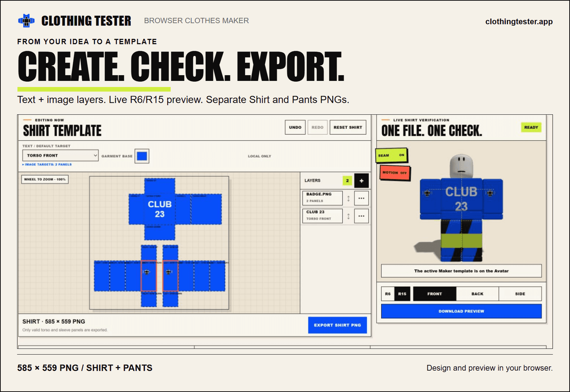Reorder the BADGE.PNG layer arrow handle
Image resolution: width=570 pixels, height=392 pixels.
(x=348, y=198)
